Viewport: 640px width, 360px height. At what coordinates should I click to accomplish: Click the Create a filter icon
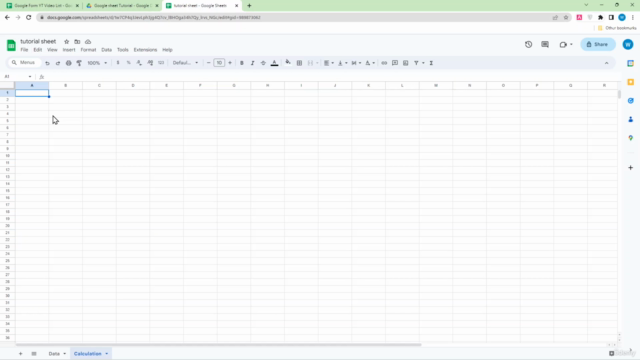tap(416, 63)
